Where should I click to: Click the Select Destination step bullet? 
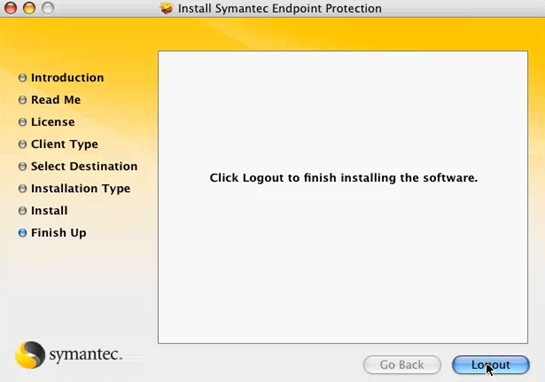click(x=23, y=166)
